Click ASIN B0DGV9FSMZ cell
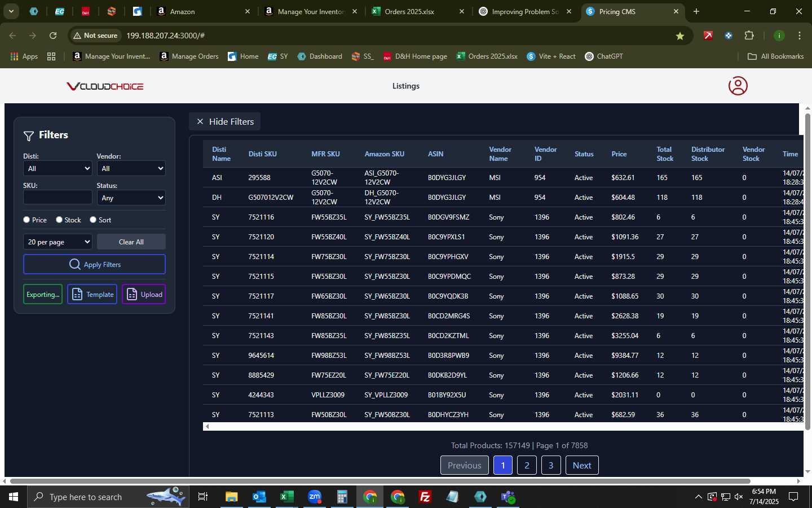This screenshot has width=812, height=508. click(x=449, y=217)
